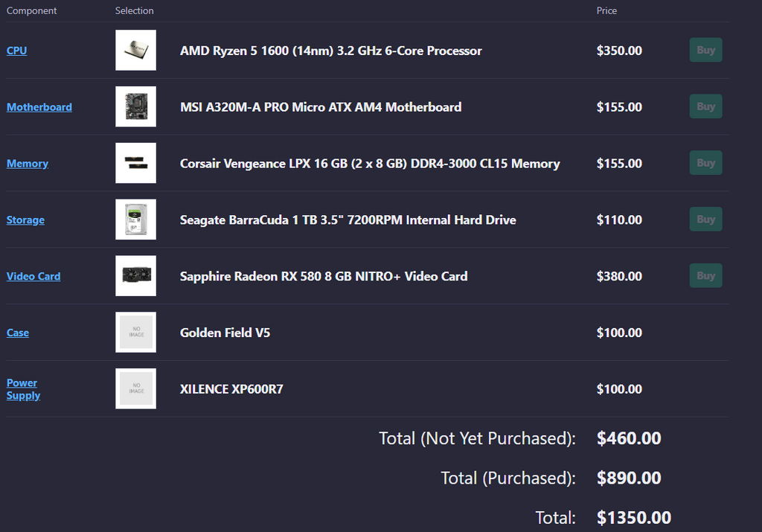This screenshot has width=762, height=532.
Task: Click the MSI A320M-A PRO motherboard thumbnail
Action: tap(135, 106)
